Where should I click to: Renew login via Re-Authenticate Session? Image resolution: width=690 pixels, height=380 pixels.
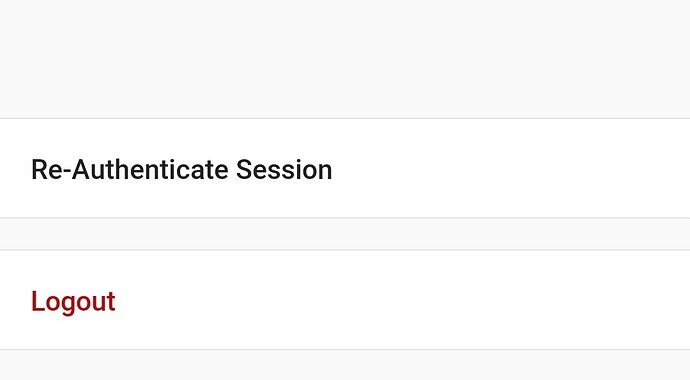[x=345, y=168]
